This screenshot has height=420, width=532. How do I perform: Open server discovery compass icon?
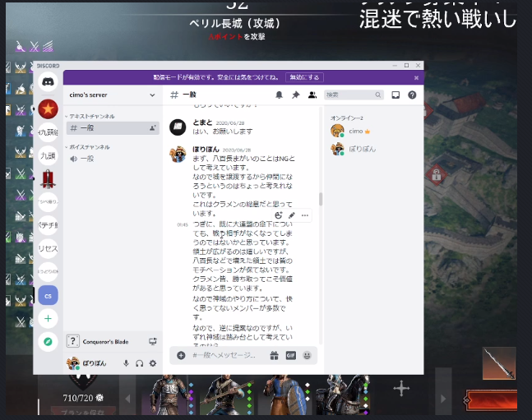pos(48,342)
